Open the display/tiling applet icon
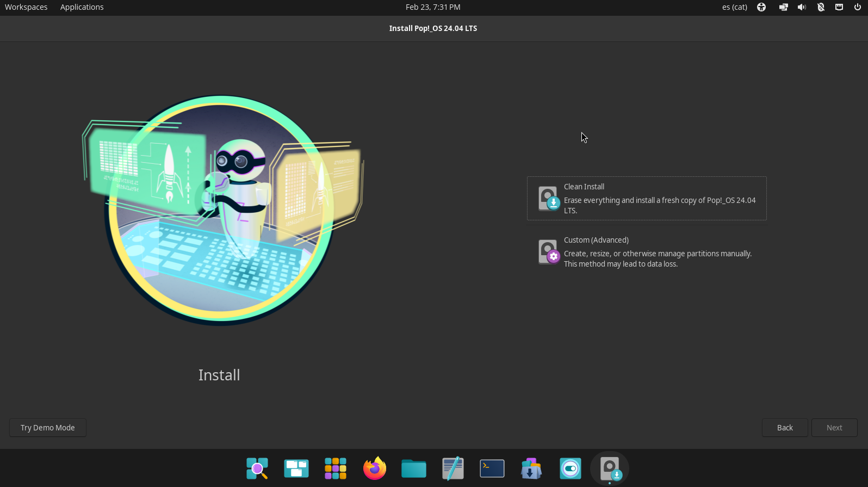The height and width of the screenshot is (487, 868). tap(783, 7)
